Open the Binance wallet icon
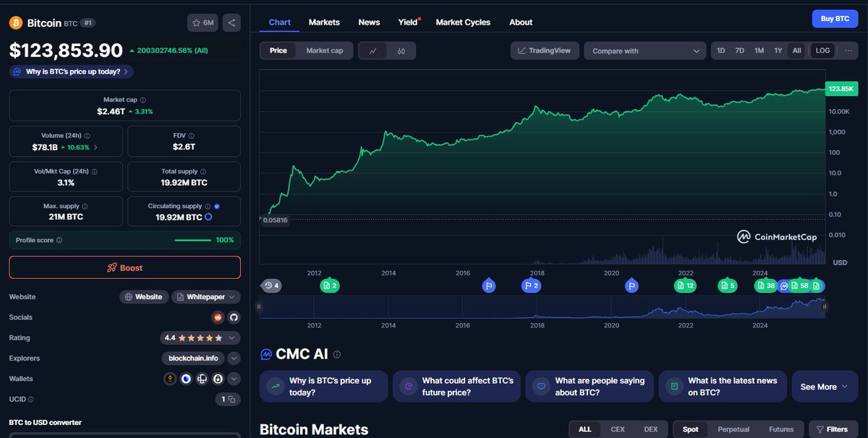 coord(171,379)
